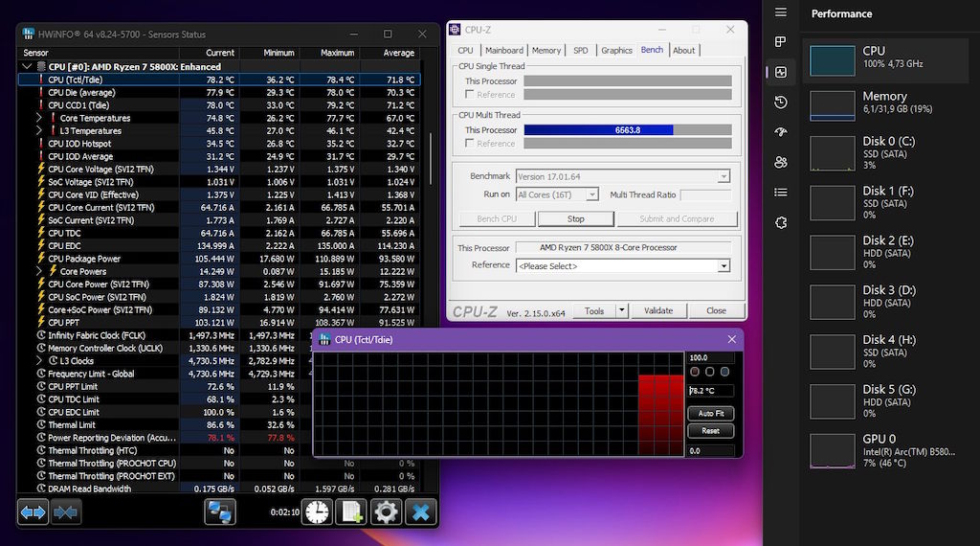Screen dimensions: 980x546
Task: Click Reset button in graph window
Action: point(711,431)
